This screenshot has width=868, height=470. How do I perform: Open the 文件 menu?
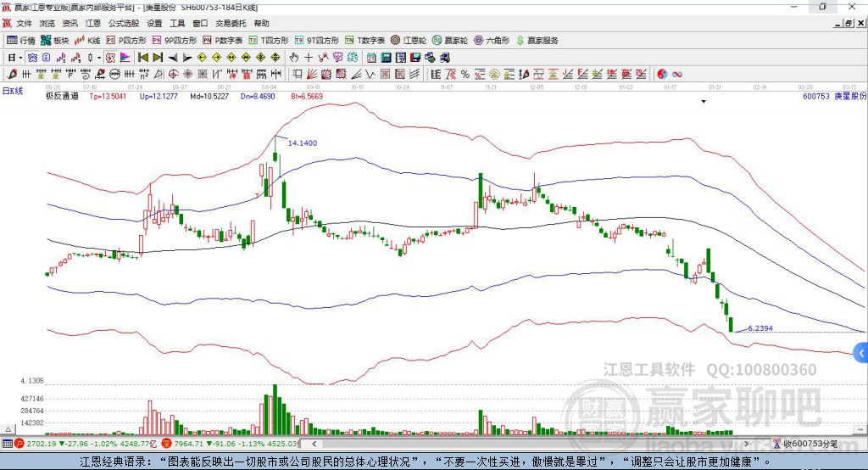pos(25,23)
